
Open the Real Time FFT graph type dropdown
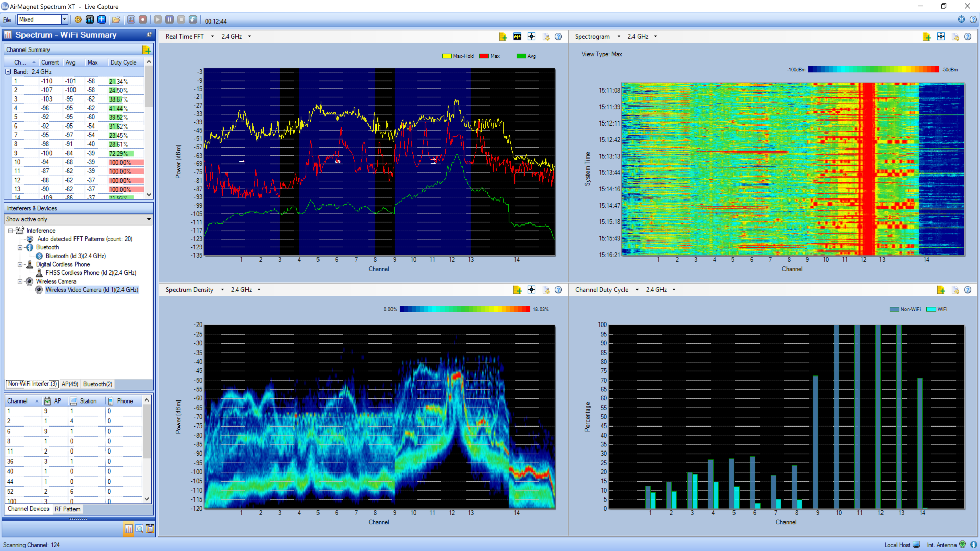pyautogui.click(x=212, y=37)
